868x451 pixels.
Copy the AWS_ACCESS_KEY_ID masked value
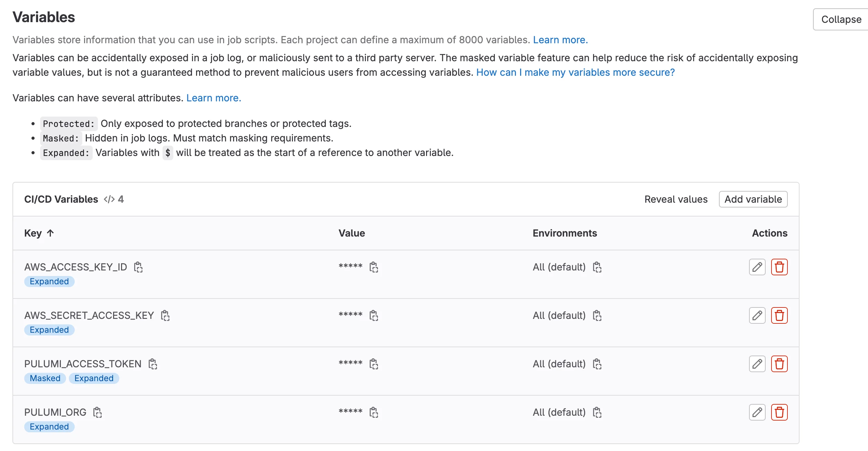[373, 267]
